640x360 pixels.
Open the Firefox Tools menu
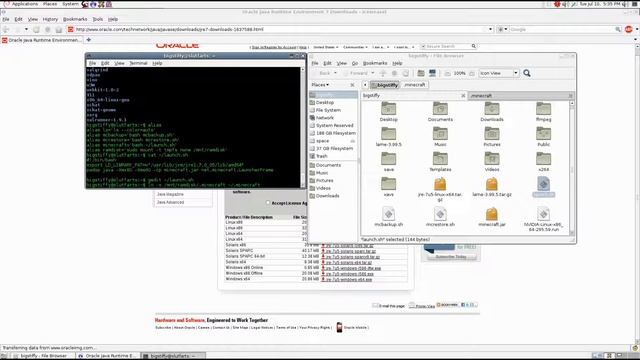coord(98,19)
